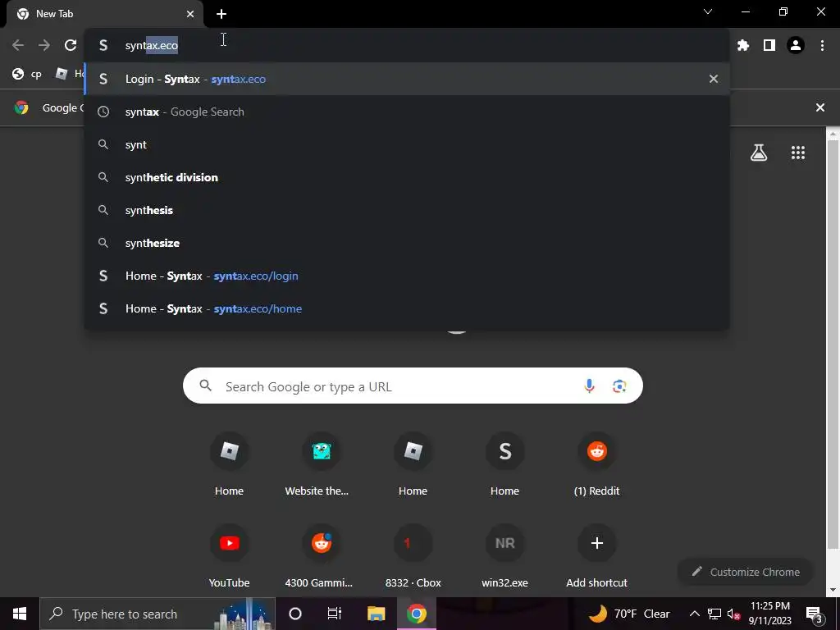The width and height of the screenshot is (840, 630).
Task: Open the notification center icon
Action: coord(815,614)
